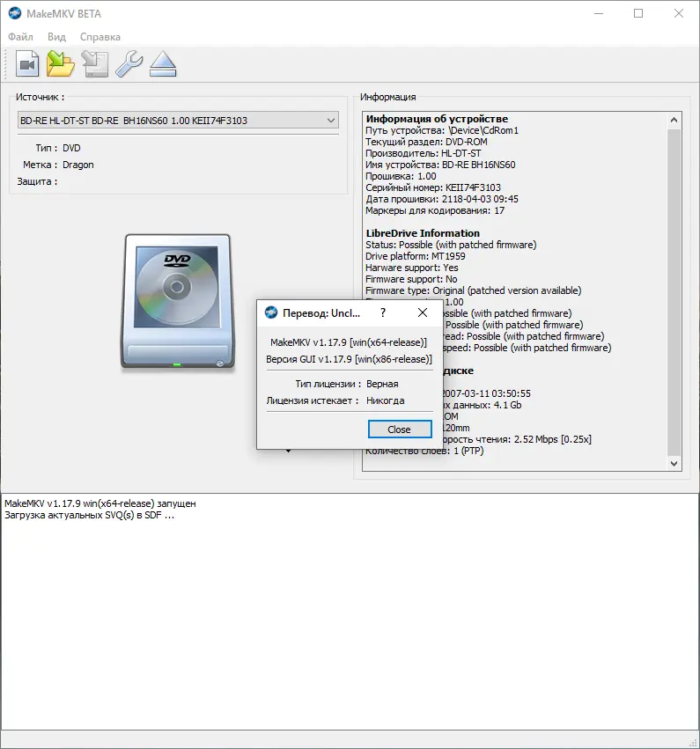Expand the Источник drive dropdown

[178, 121]
